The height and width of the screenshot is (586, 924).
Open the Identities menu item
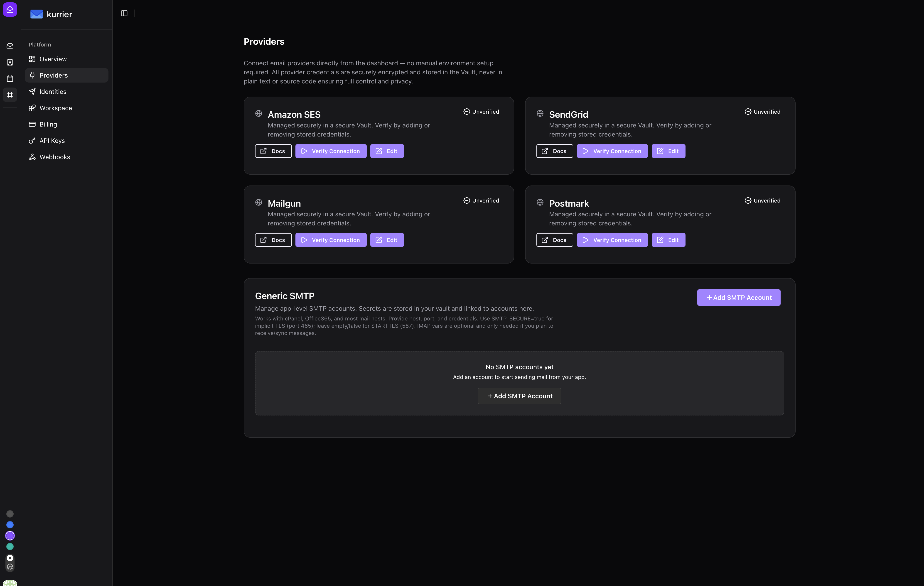coord(53,92)
